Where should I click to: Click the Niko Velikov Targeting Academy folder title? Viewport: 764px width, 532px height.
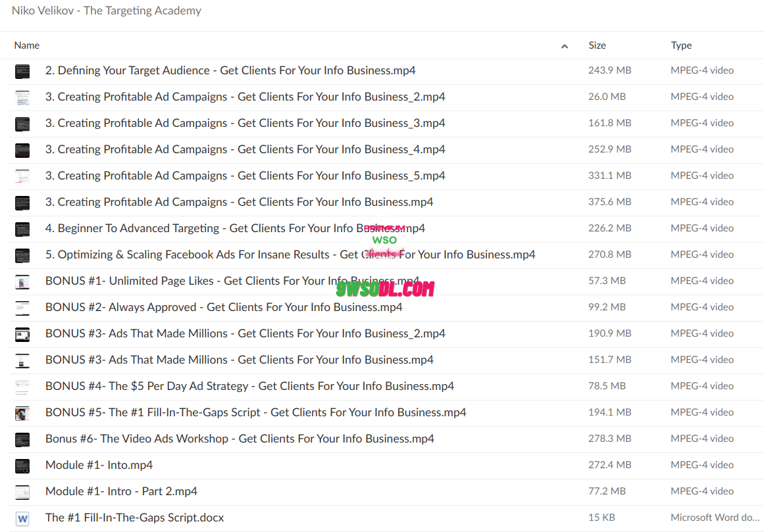[107, 11]
